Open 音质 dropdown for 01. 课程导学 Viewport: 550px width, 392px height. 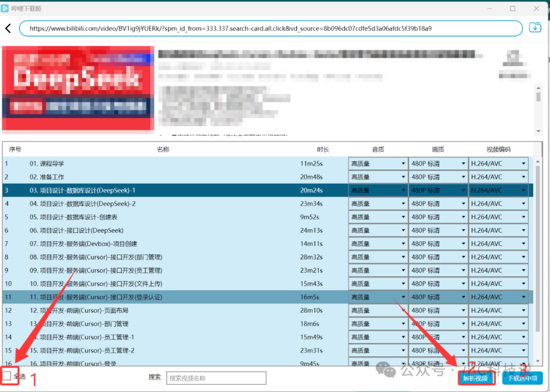coord(378,163)
